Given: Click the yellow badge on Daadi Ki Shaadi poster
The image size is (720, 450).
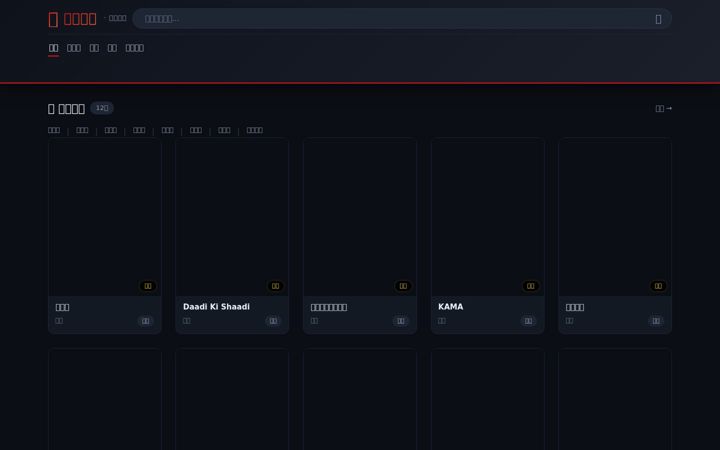Looking at the screenshot, I should click(x=275, y=286).
